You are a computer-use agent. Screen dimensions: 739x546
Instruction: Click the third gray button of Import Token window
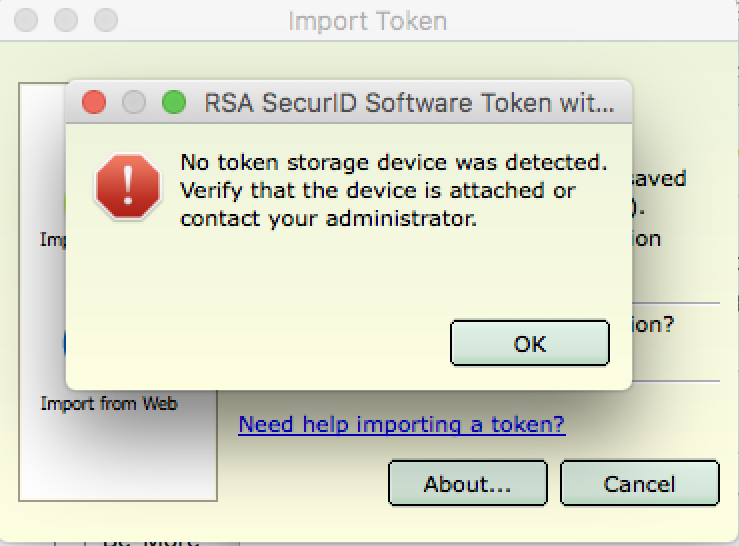(x=105, y=20)
